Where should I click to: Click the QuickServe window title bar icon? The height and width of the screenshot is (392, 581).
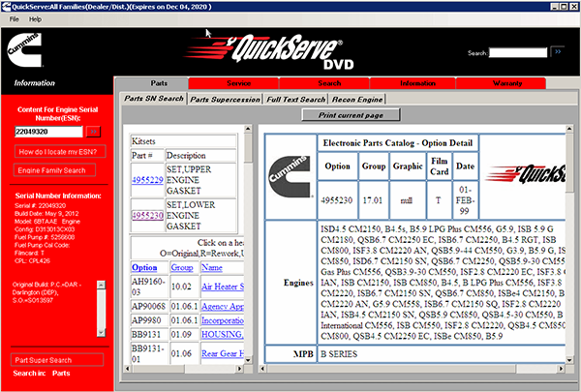pyautogui.click(x=6, y=7)
